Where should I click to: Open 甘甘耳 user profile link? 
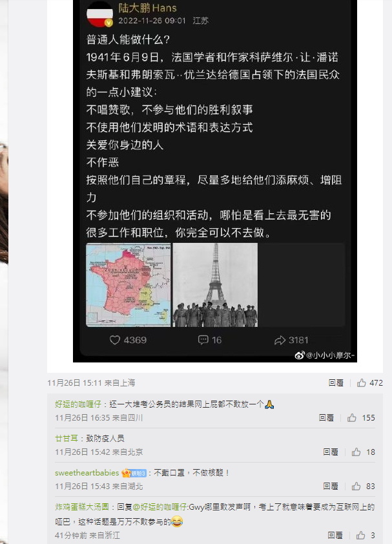pyautogui.click(x=67, y=438)
